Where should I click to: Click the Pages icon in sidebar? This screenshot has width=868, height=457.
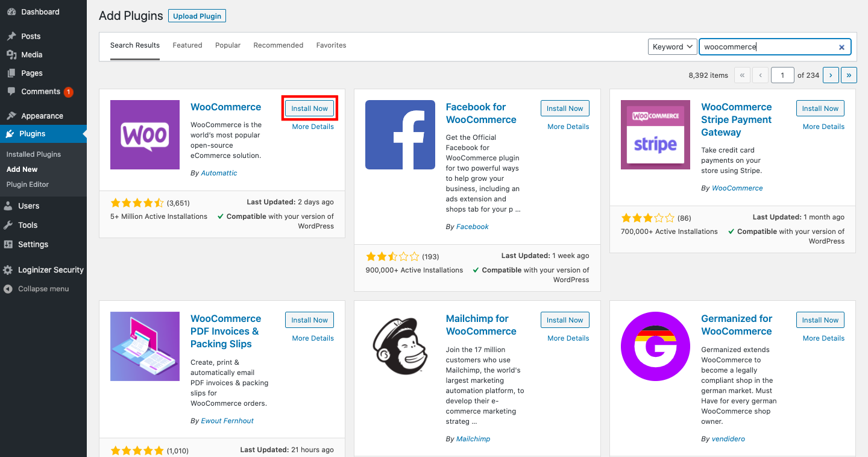click(x=11, y=73)
